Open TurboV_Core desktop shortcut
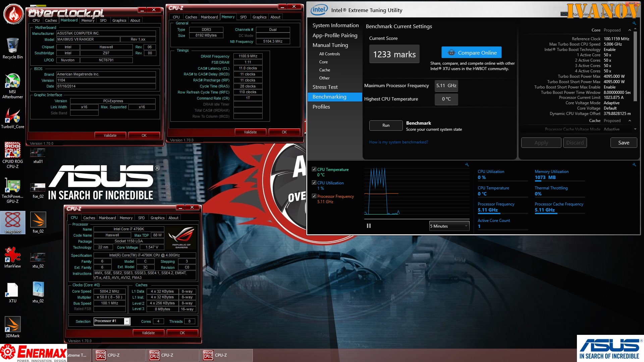This screenshot has height=362, width=644. coord(13,118)
